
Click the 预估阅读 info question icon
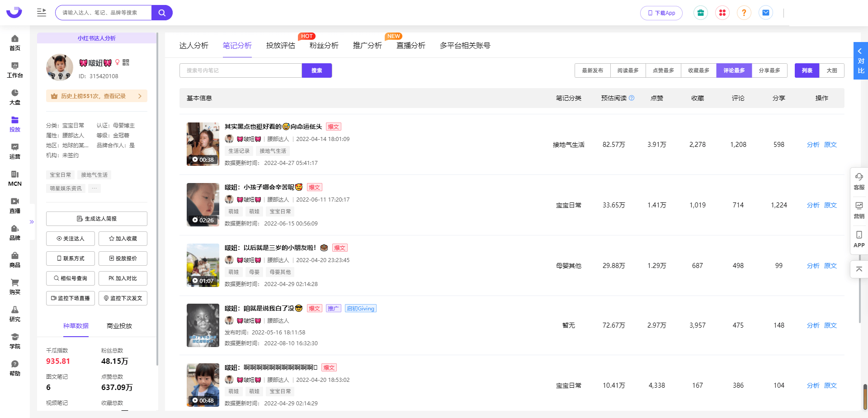click(x=632, y=98)
